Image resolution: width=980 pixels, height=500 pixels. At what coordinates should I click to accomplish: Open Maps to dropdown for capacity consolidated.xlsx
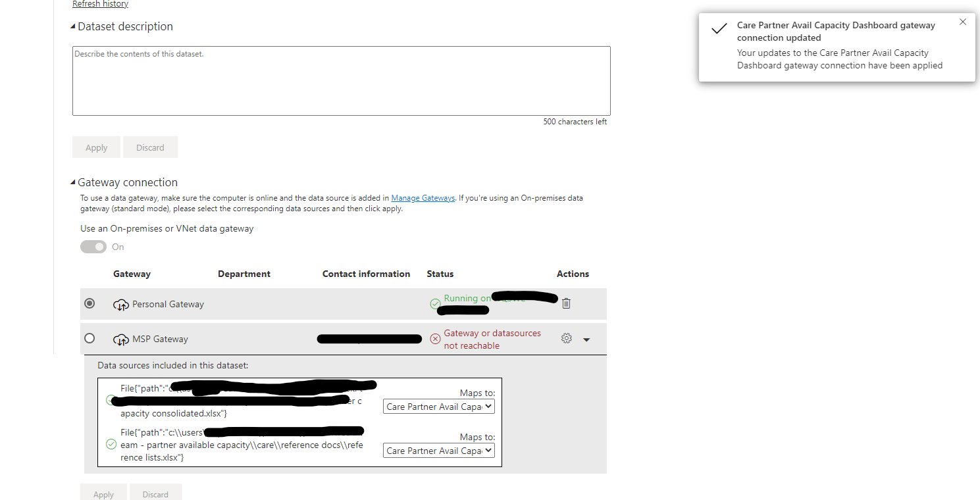point(439,407)
